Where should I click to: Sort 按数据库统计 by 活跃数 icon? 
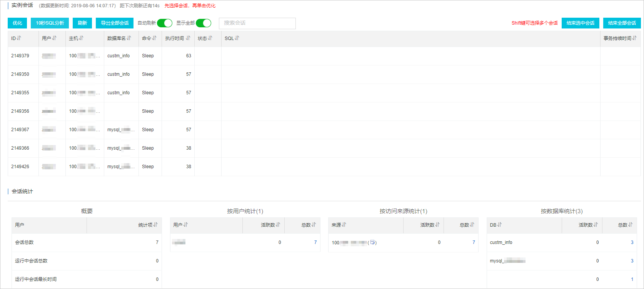596,225
